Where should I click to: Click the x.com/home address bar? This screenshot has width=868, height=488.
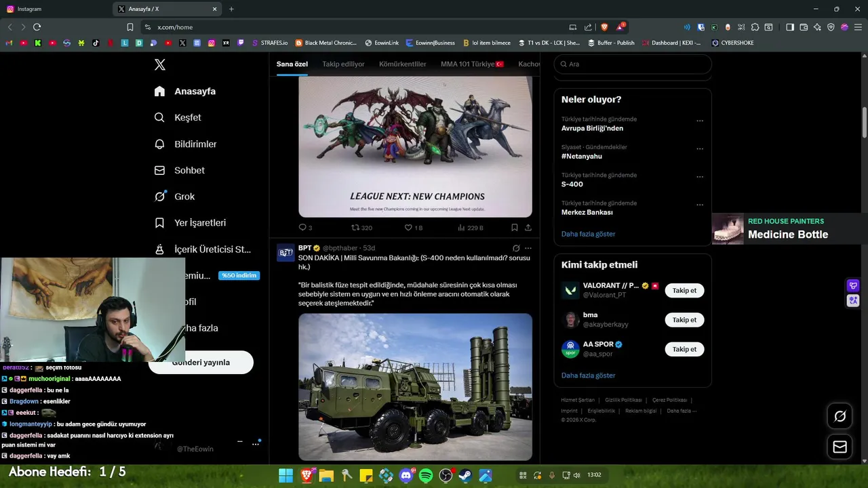[353, 27]
